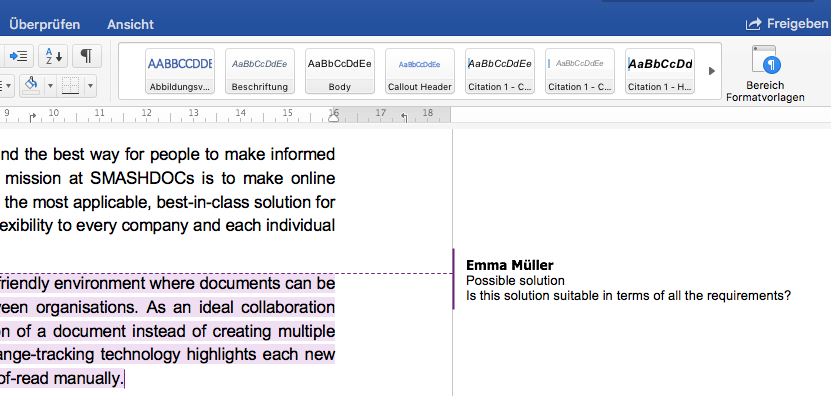831x396 pixels.
Task: Open the Bereich Formatvorlagen pane
Action: [x=765, y=73]
